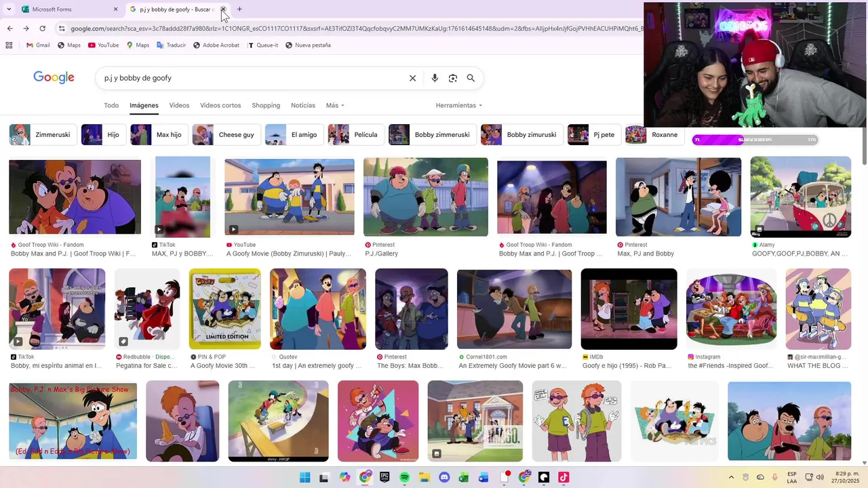Screen dimensions: 868x488
Task: Expand the Herramientas tools dropdown
Action: [459, 106]
